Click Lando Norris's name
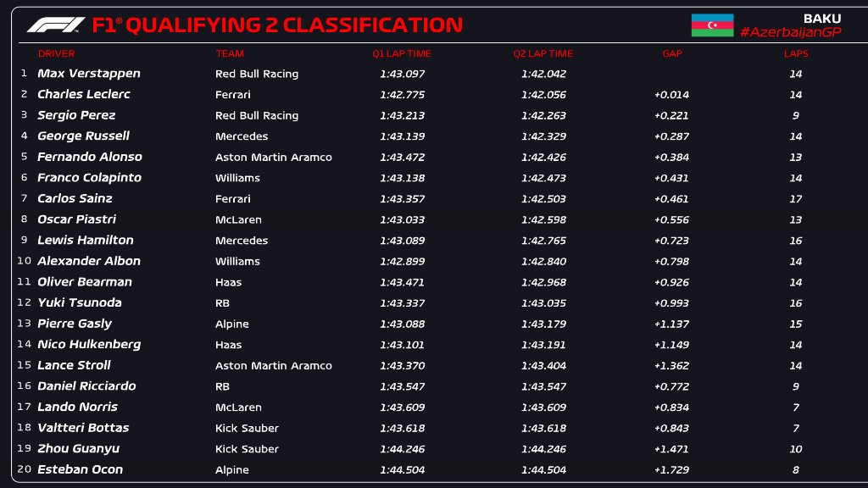Image resolution: width=868 pixels, height=488 pixels. (x=79, y=407)
